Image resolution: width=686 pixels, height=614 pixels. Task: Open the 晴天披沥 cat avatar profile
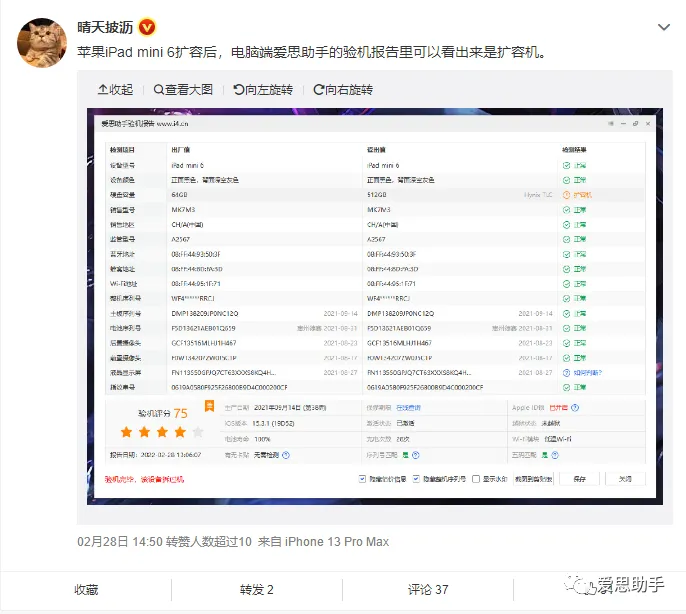coord(42,43)
